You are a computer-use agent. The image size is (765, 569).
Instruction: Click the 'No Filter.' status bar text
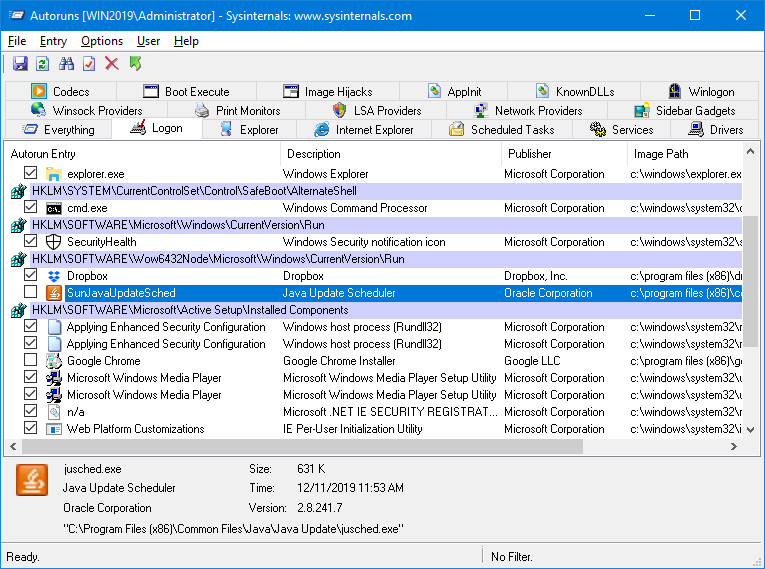[512, 557]
